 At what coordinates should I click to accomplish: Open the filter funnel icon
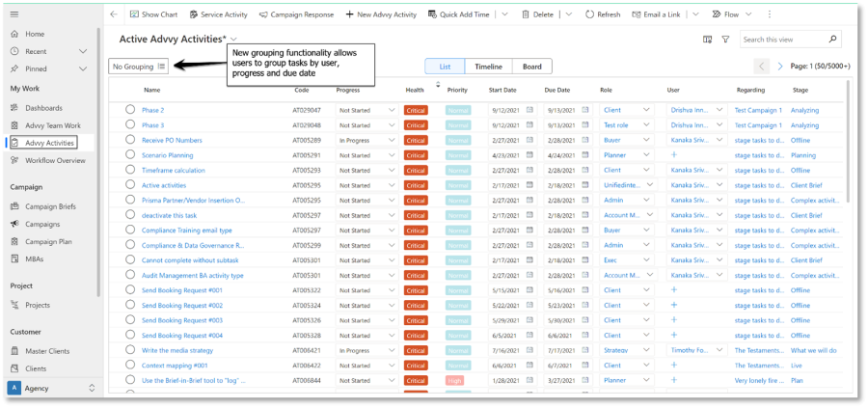[725, 40]
